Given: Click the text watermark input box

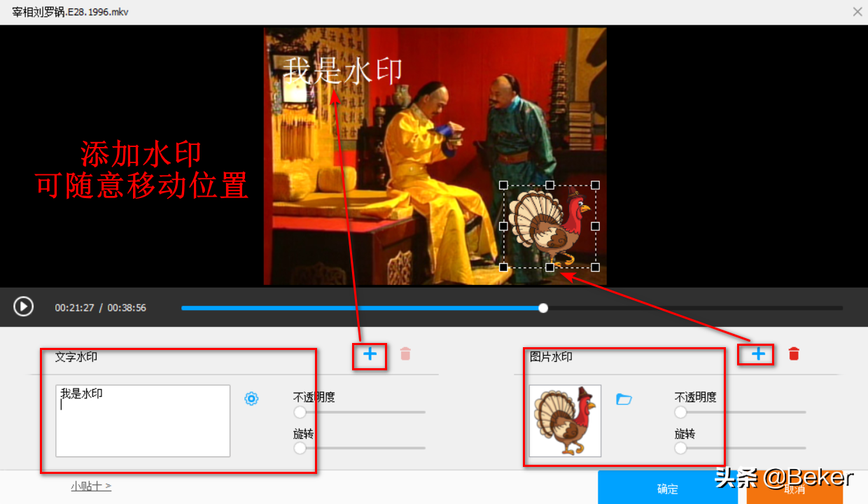Looking at the screenshot, I should 143,421.
